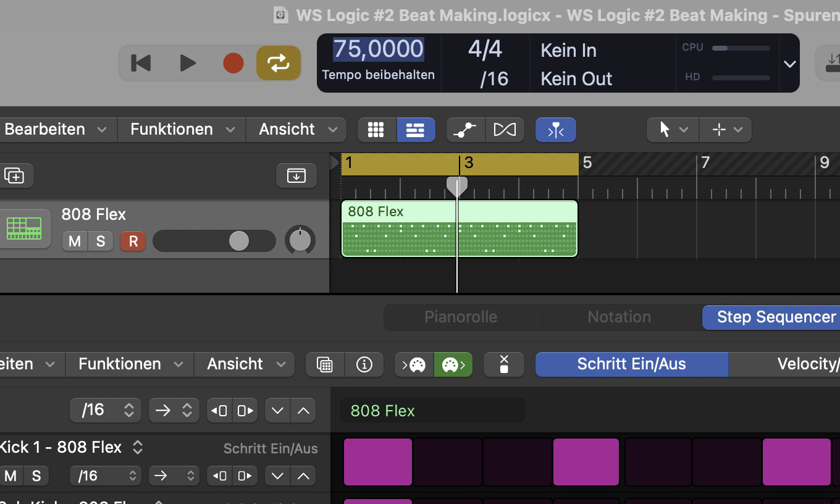Click the document icon in the title bar
The width and height of the screenshot is (840, 504).
pyautogui.click(x=281, y=15)
